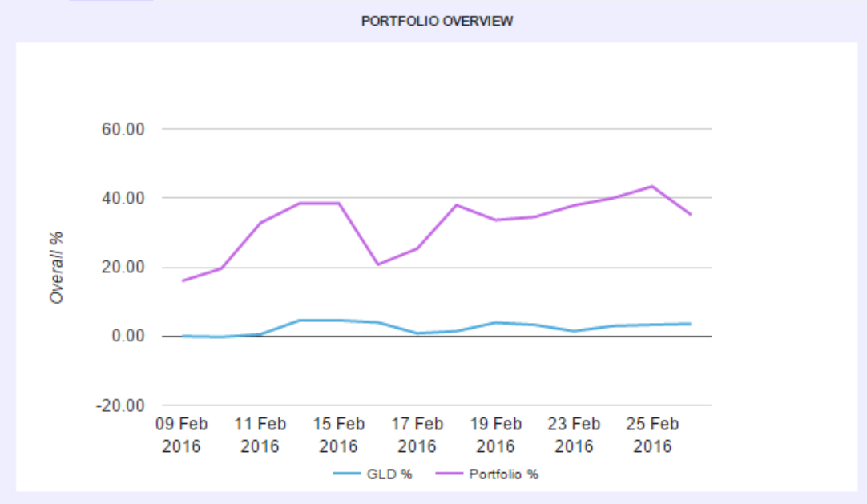The height and width of the screenshot is (504, 867).
Task: Click the Portfolio line peak at 25 Feb
Action: [652, 186]
